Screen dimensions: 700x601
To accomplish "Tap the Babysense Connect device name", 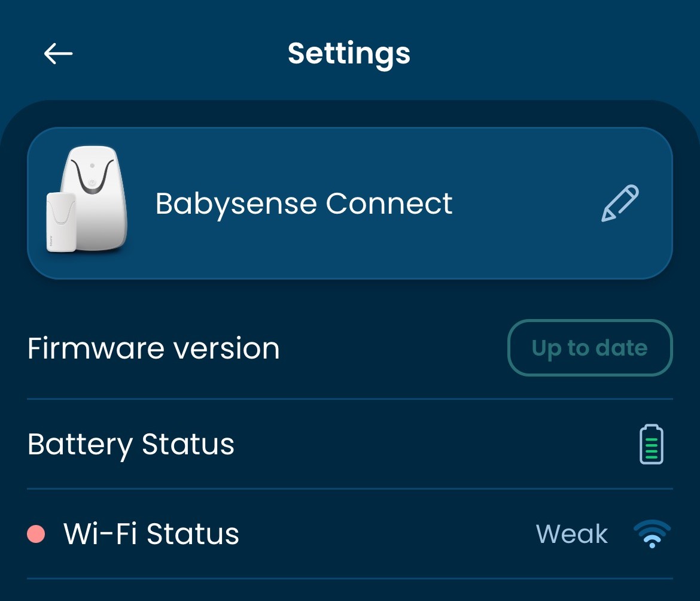I will (x=304, y=204).
